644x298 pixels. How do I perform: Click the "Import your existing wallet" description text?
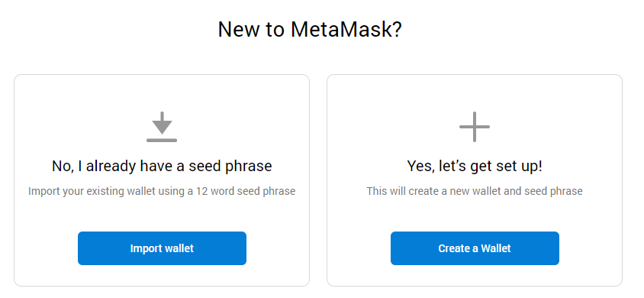(x=162, y=191)
